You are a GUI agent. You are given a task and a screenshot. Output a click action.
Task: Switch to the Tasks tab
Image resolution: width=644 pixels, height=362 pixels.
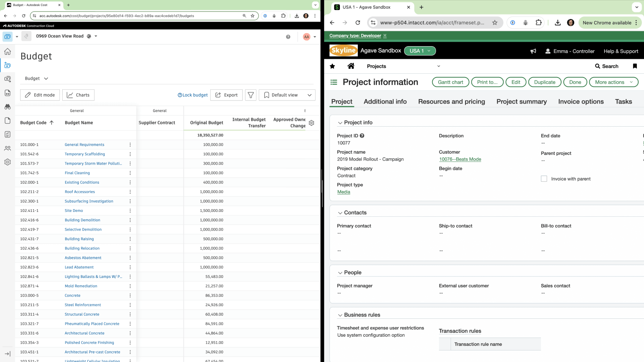(623, 102)
